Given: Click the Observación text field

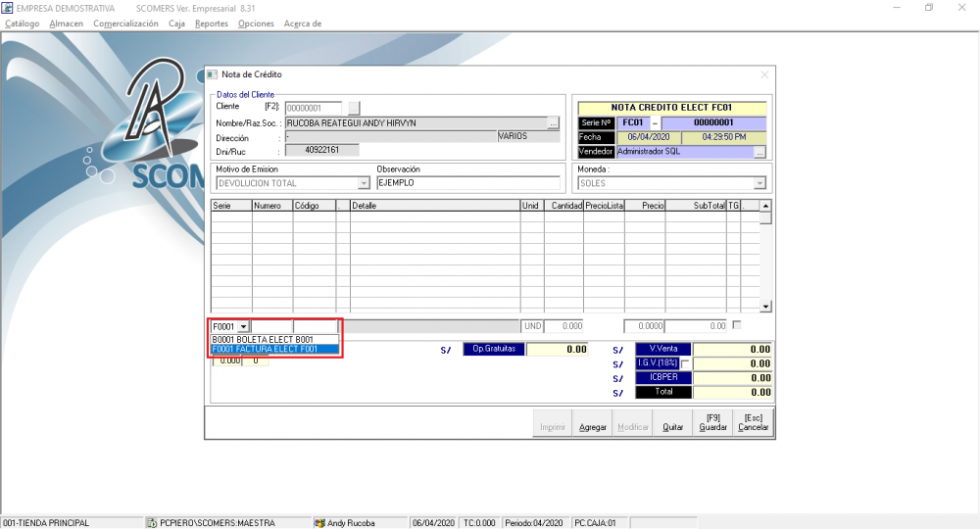Looking at the screenshot, I should pyautogui.click(x=468, y=183).
